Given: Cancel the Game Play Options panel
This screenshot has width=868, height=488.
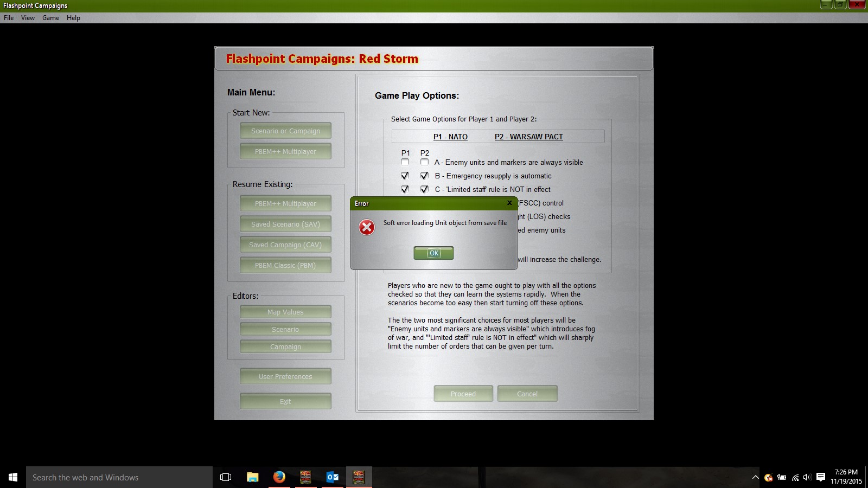Looking at the screenshot, I should 527,394.
